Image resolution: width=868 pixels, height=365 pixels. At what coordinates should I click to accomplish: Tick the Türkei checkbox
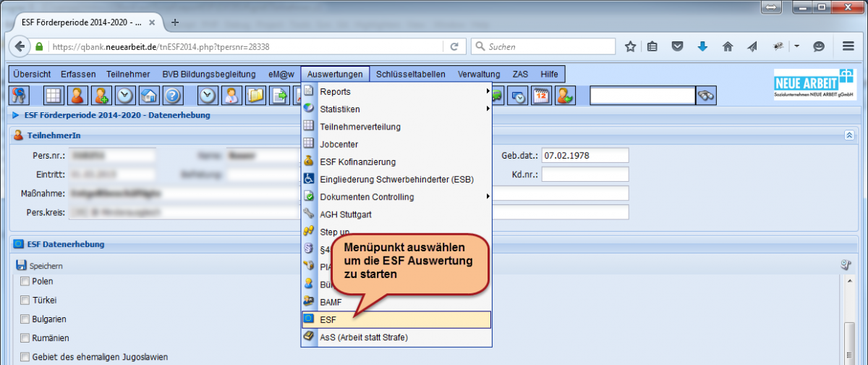25,300
